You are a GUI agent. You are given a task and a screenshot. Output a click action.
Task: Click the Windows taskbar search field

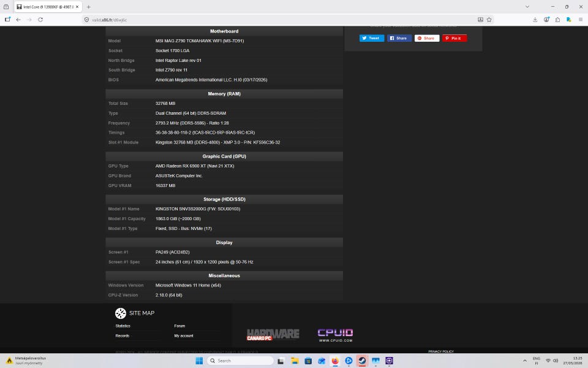pyautogui.click(x=240, y=361)
